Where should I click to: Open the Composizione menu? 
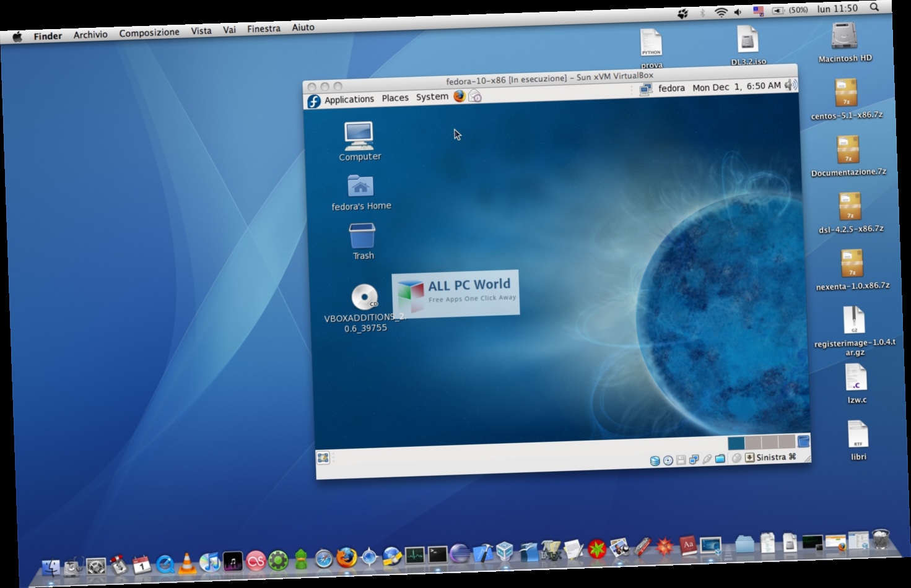tap(149, 32)
